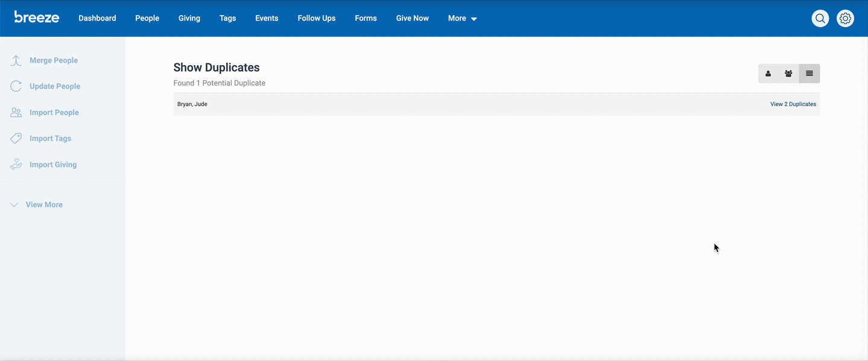Viewport: 868px width, 361px height.
Task: Open the Events section
Action: coord(267,18)
